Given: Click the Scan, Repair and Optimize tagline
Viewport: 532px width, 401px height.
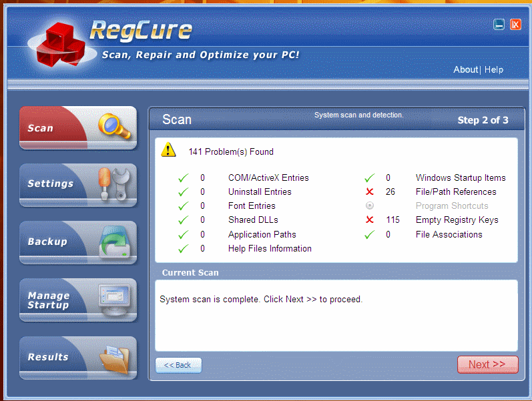Looking at the screenshot, I should tap(200, 55).
